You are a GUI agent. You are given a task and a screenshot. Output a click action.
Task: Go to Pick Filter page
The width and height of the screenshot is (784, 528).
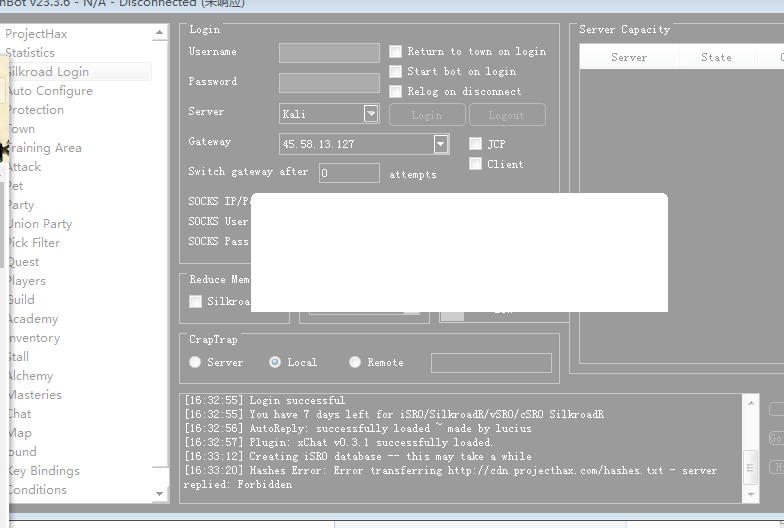[33, 243]
